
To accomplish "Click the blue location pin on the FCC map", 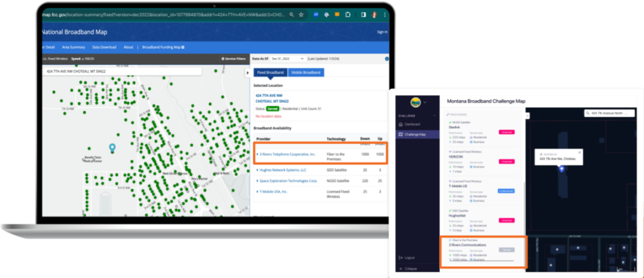I will tap(112, 148).
